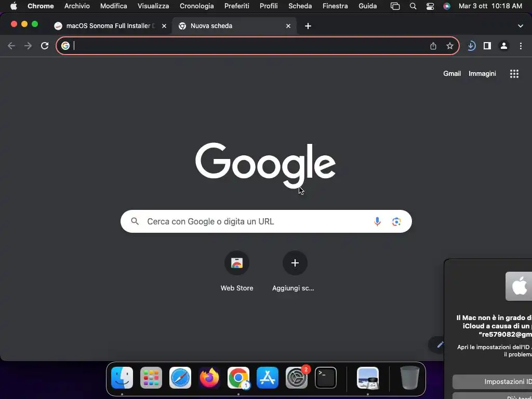Open the Apple menu
The width and height of the screenshot is (532, 399).
point(14,6)
